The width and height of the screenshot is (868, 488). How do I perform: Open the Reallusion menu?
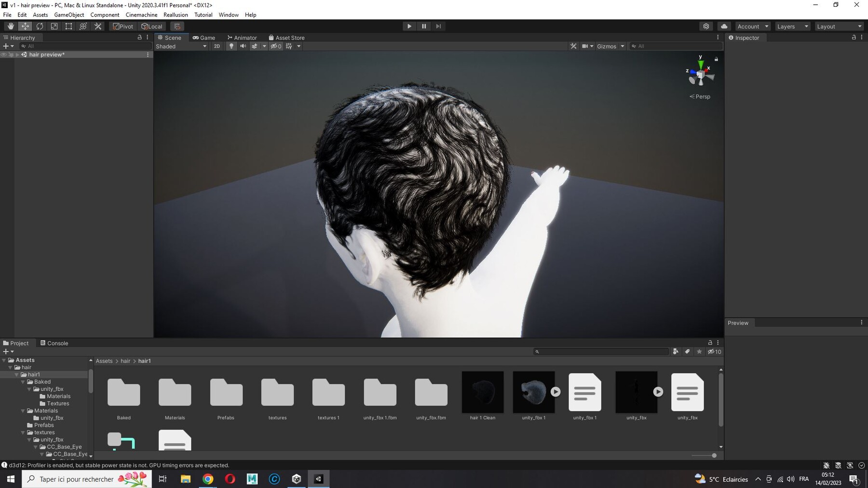point(176,15)
